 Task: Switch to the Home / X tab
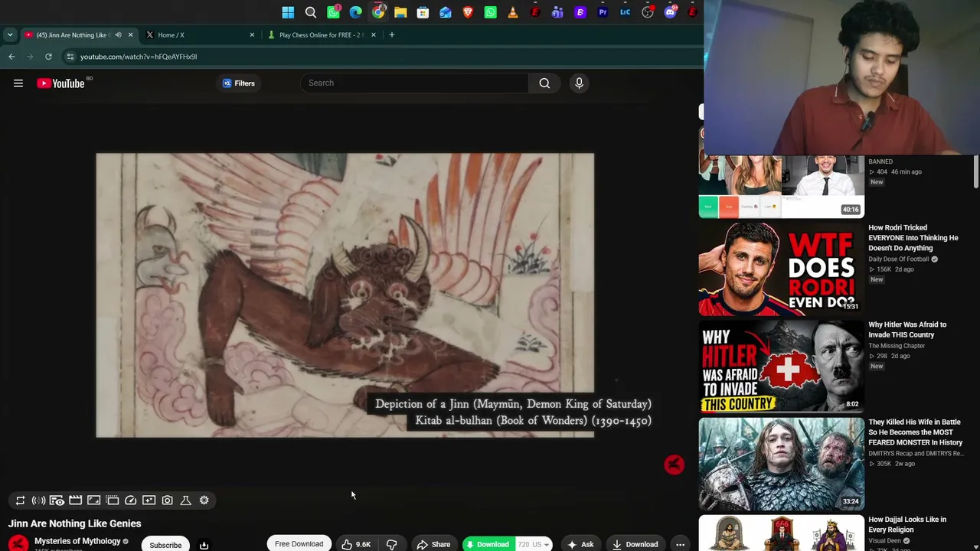click(201, 34)
